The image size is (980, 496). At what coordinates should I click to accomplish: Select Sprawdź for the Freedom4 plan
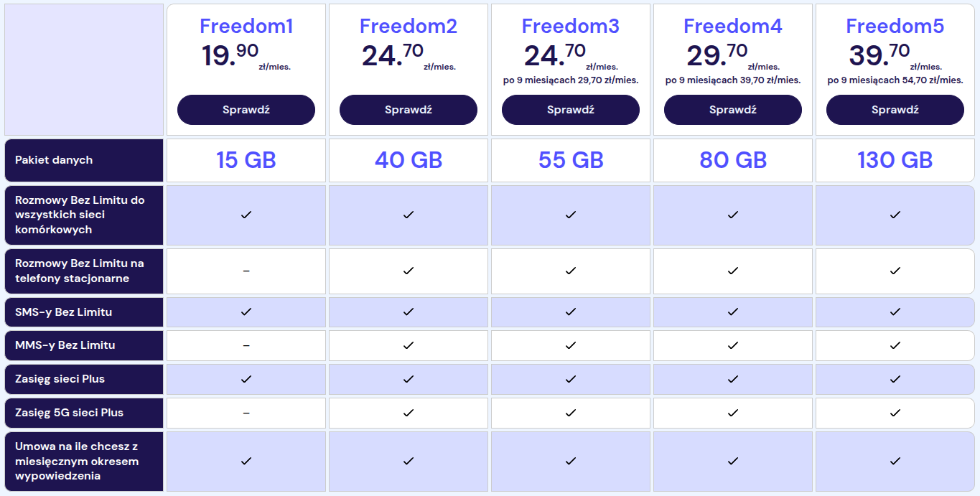(732, 110)
